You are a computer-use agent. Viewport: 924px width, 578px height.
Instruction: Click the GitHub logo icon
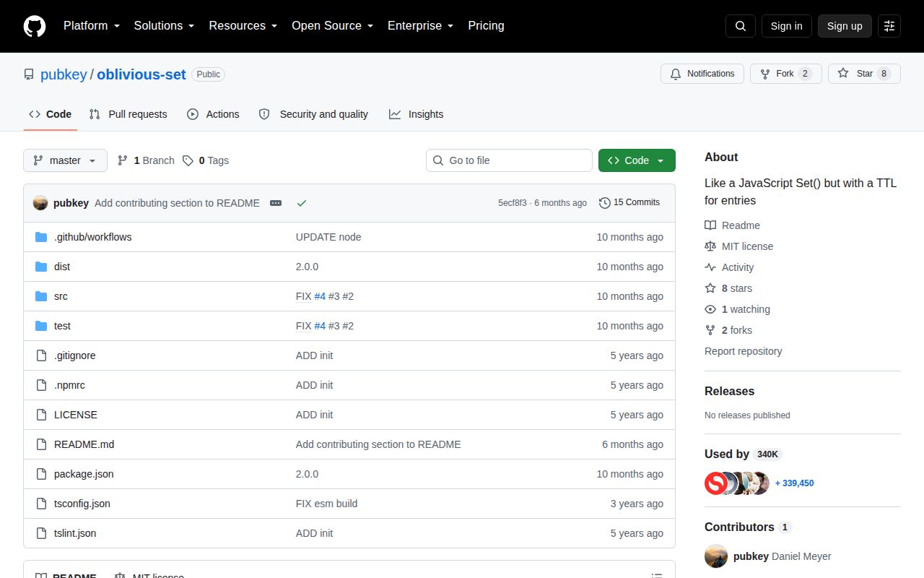pos(35,26)
